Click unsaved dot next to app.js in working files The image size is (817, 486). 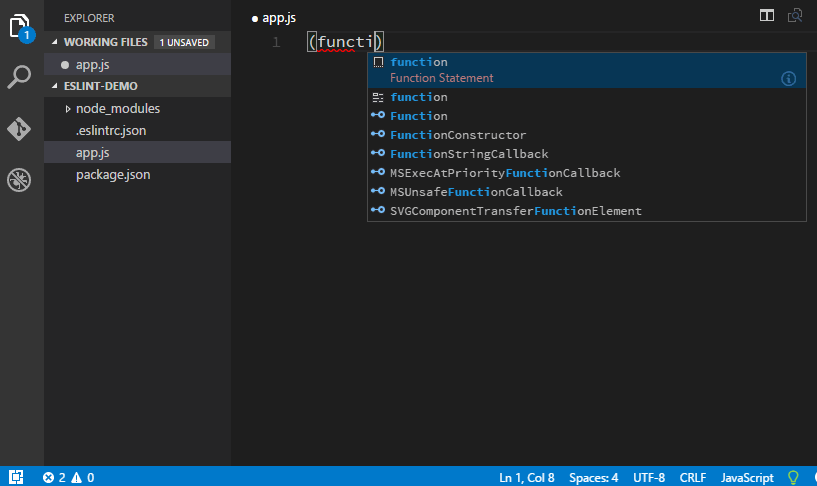click(65, 65)
